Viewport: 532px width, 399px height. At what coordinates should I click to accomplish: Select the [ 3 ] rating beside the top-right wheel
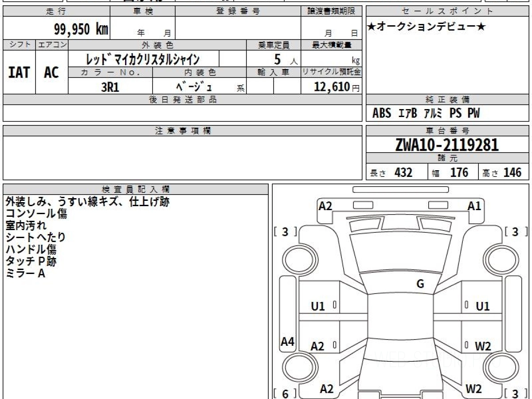pos(516,231)
